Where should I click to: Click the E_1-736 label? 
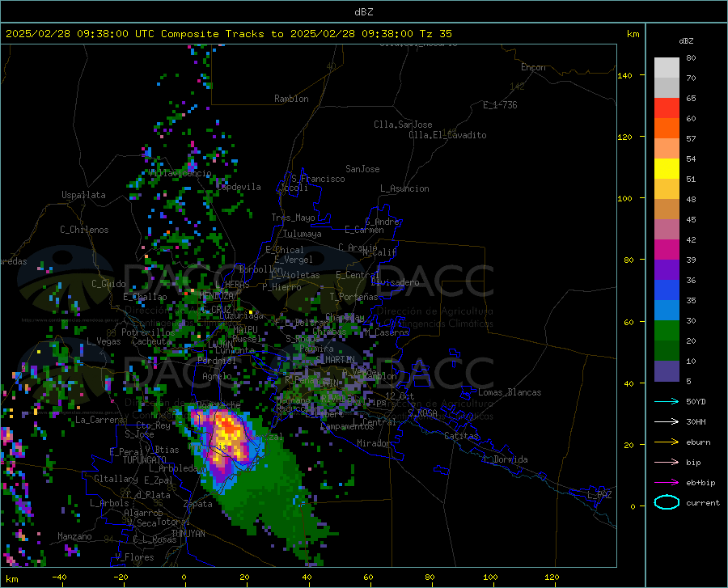[500, 105]
